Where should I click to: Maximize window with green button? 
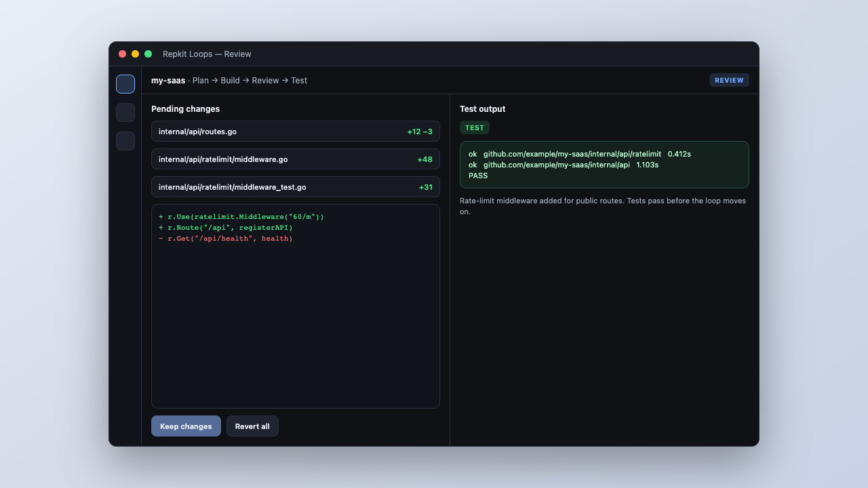click(149, 54)
